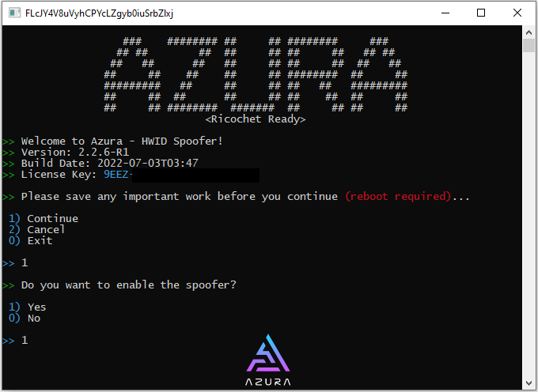This screenshot has height=392, width=538.
Task: Click the console app icon in title bar
Action: 14,13
